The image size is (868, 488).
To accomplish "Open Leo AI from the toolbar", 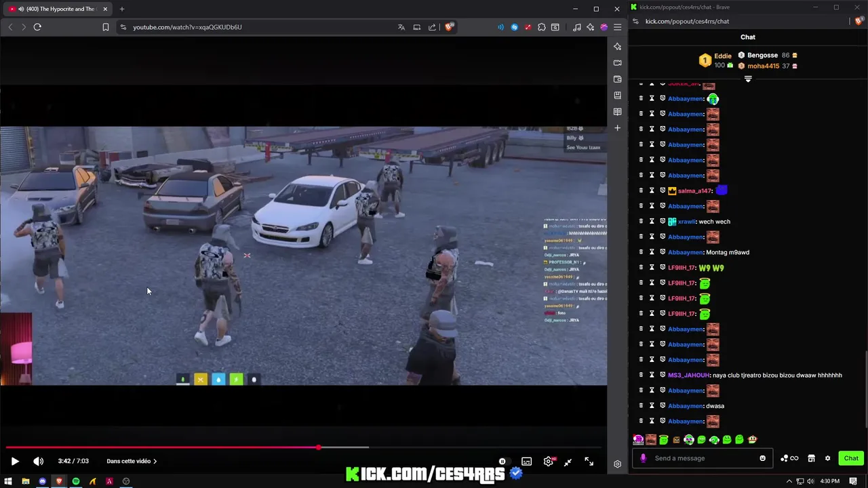I will [590, 27].
